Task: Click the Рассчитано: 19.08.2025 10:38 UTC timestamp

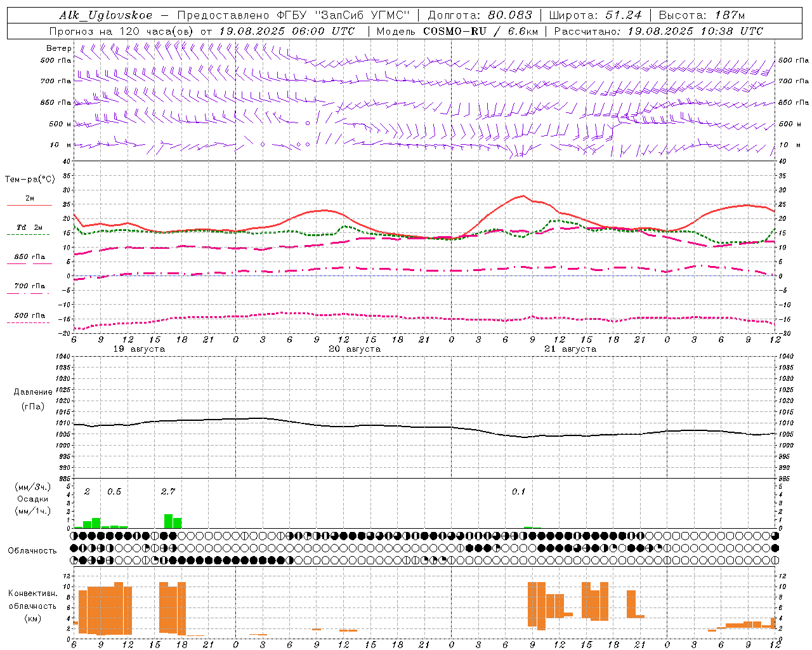Action: (x=658, y=31)
